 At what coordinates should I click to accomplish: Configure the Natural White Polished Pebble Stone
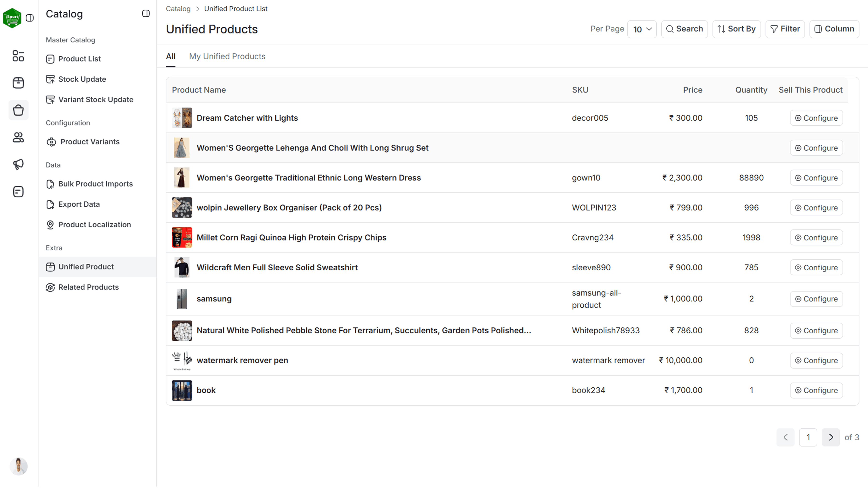(x=816, y=331)
